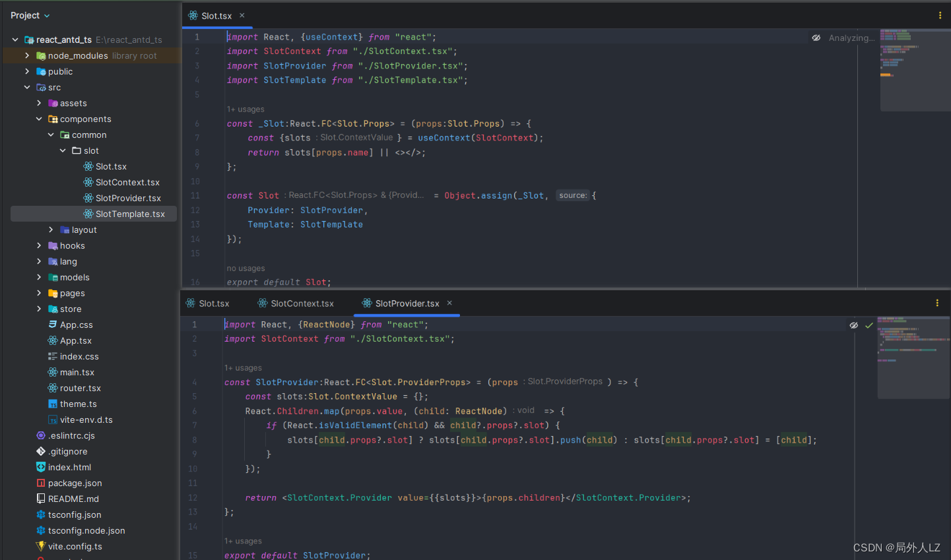951x560 pixels.
Task: Expand the lang folder
Action: (39, 261)
